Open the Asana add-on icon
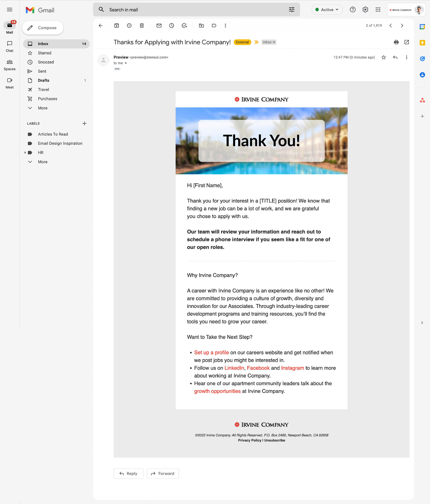 [x=422, y=100]
